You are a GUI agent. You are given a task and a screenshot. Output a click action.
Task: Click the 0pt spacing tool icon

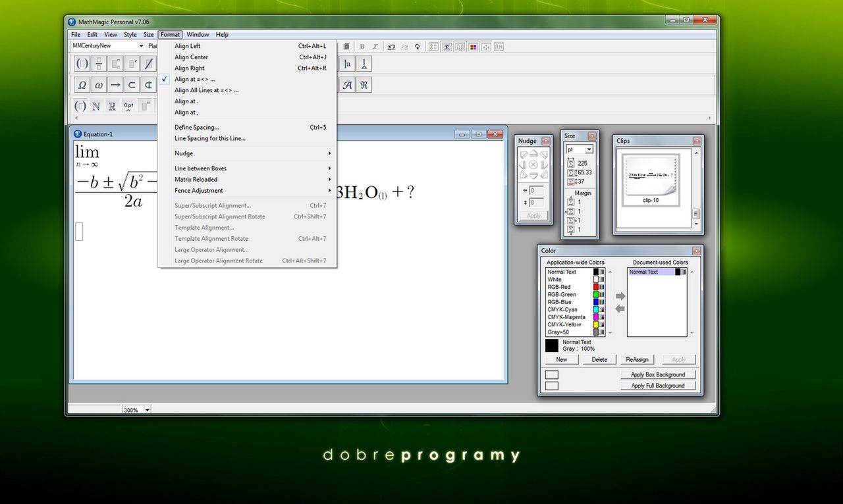coord(128,106)
